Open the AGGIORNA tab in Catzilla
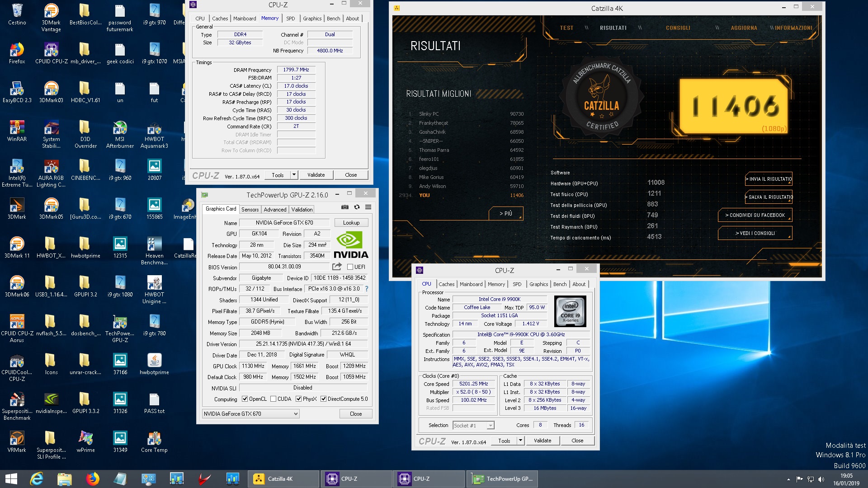 tap(744, 28)
